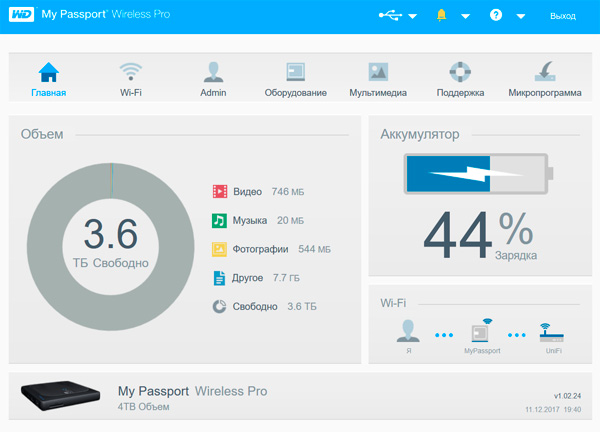Viewport: 600px width, 432px height.
Task: Open the Wi-Fi tab
Action: pyautogui.click(x=130, y=79)
